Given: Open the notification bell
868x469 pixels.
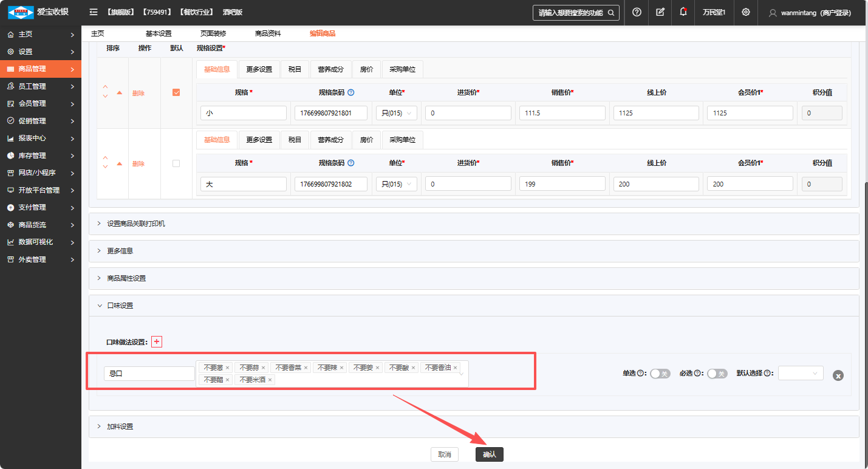Looking at the screenshot, I should coord(683,12).
